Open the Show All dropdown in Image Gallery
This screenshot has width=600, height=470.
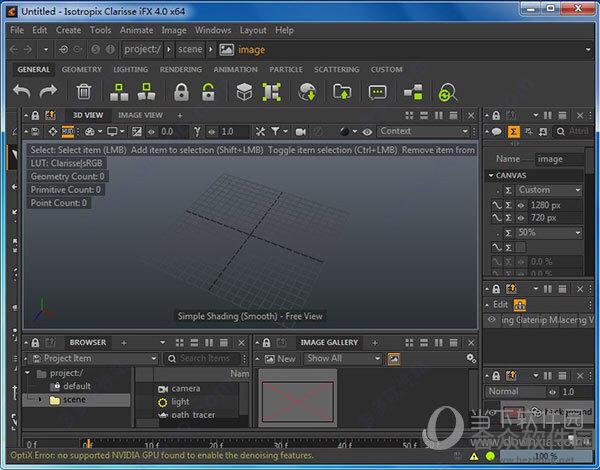click(x=343, y=359)
